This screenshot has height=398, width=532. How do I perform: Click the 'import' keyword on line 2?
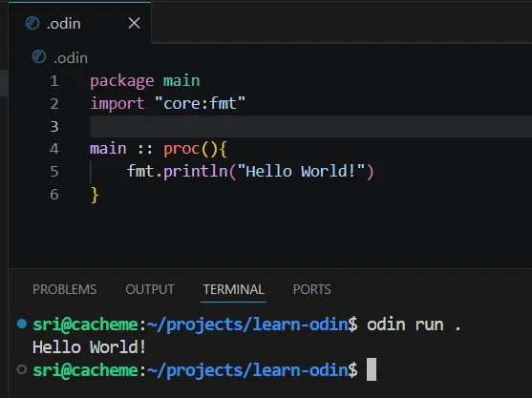click(117, 104)
